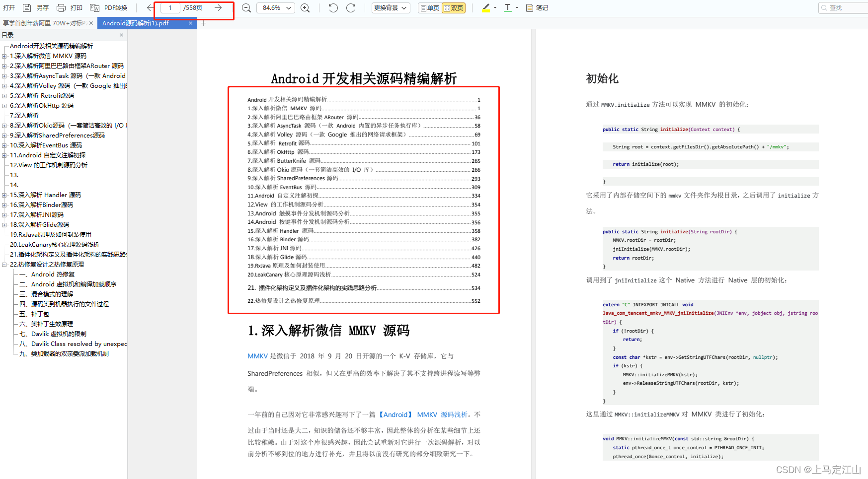Open the 更换背景 background dropdown
The width and height of the screenshot is (868, 479).
click(391, 8)
